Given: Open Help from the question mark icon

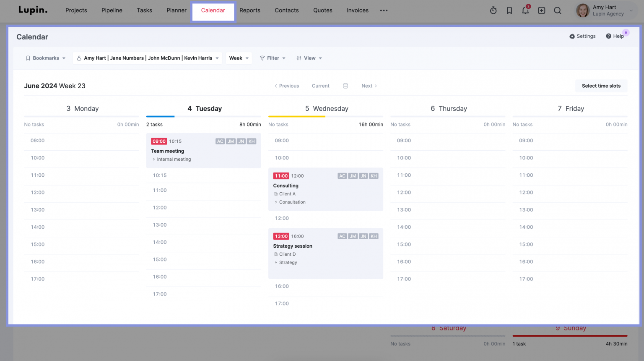Looking at the screenshot, I should point(615,36).
